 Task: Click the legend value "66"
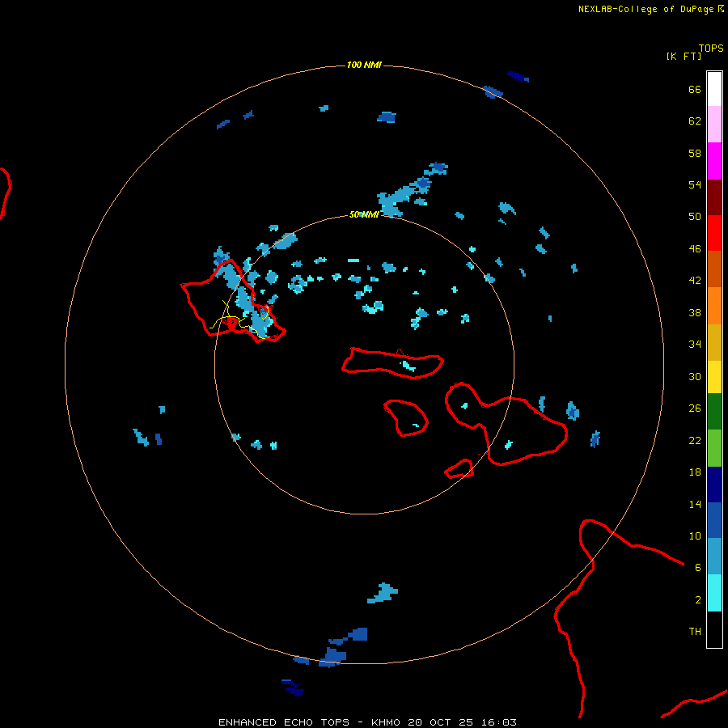tap(695, 89)
